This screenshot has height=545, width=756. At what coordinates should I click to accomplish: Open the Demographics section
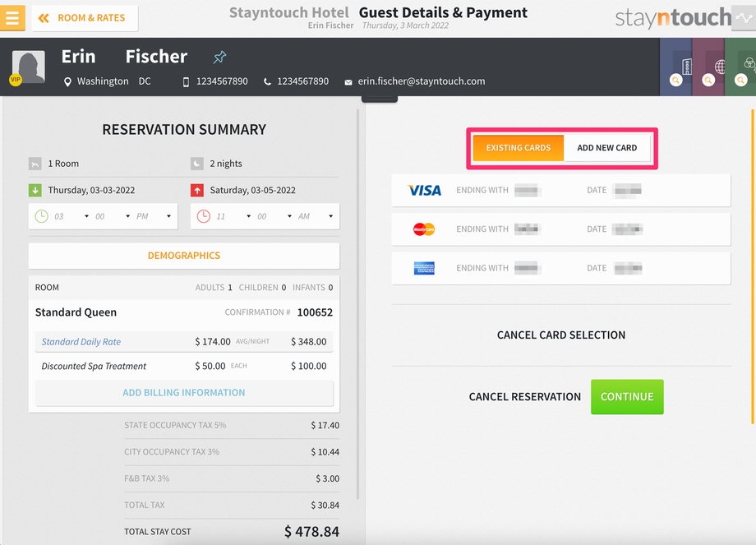pyautogui.click(x=184, y=256)
